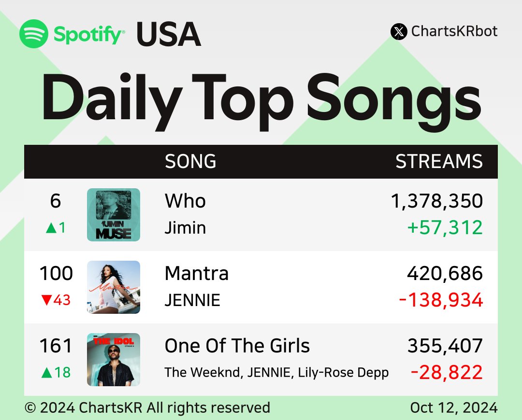Click the Spotify logo icon
Screen dimensions: 522x420
[34, 34]
